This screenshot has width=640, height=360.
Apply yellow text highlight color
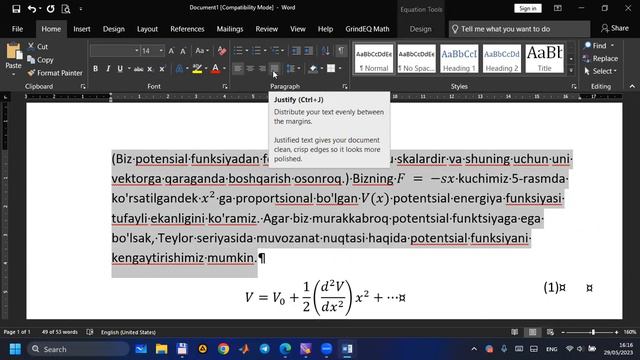click(x=197, y=69)
